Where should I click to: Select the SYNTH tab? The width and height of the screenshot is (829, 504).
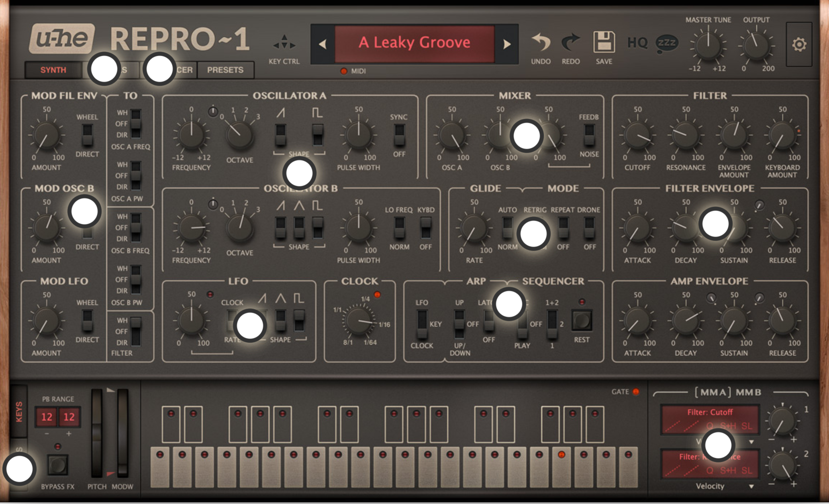click(53, 70)
